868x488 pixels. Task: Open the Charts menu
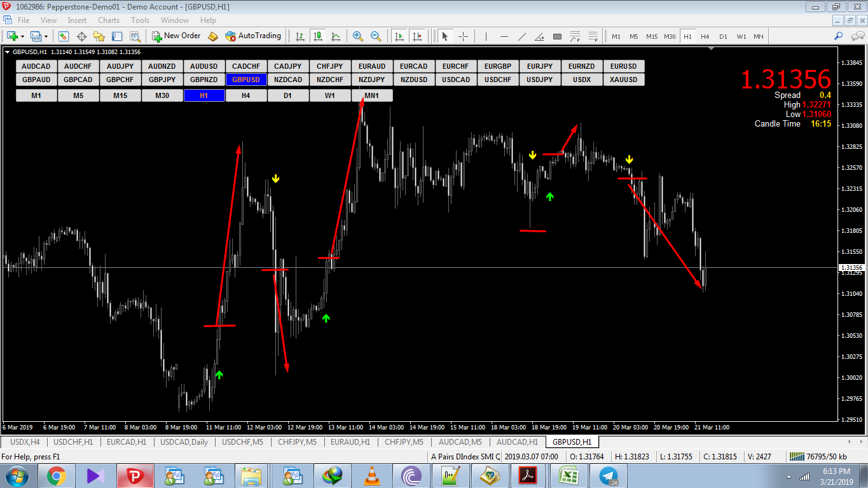[109, 20]
